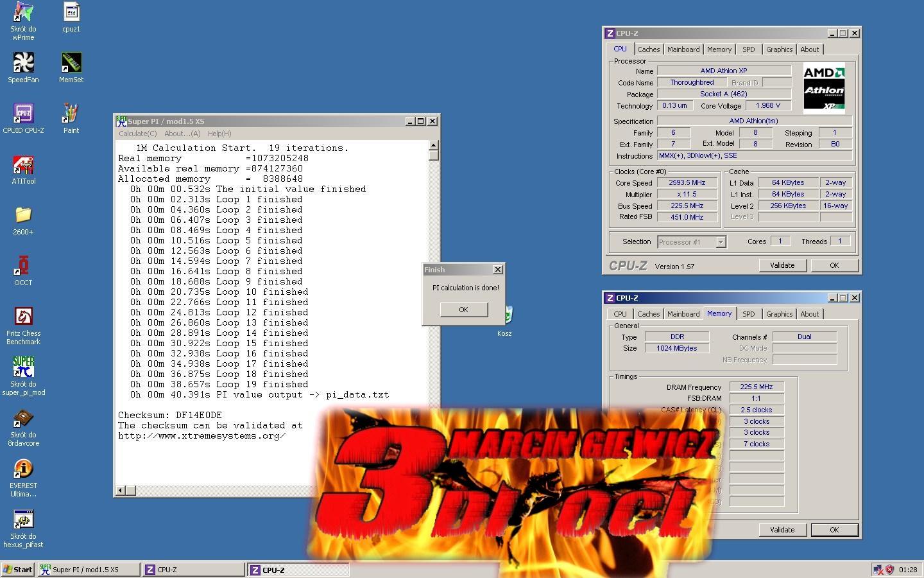Open About tab in upper CPU-Z

[810, 49]
